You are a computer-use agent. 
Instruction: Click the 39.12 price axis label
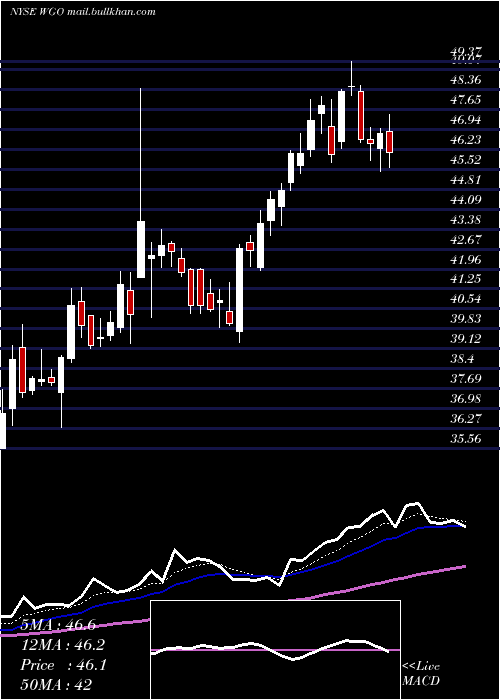point(466,339)
